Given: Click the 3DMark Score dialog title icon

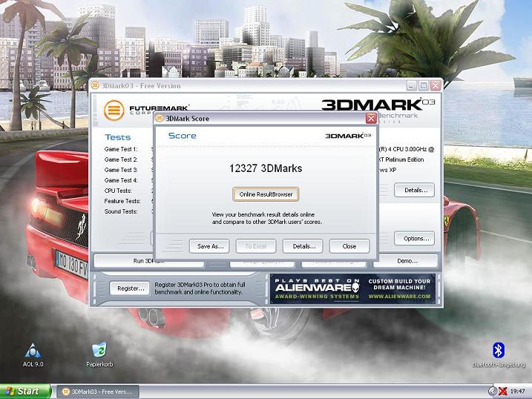Looking at the screenshot, I should [x=159, y=119].
